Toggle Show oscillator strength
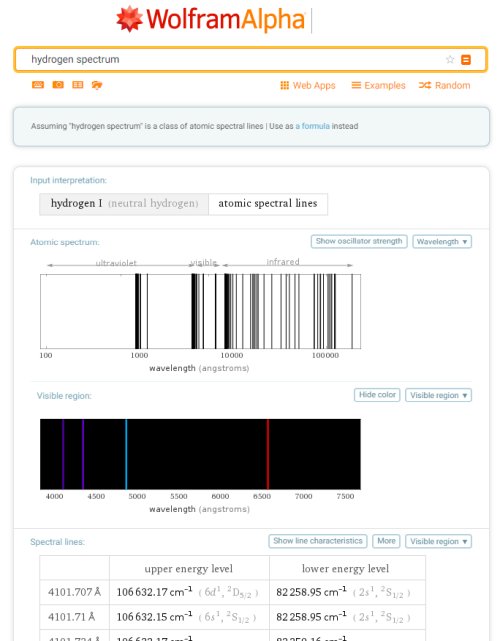500x641 pixels. click(x=359, y=241)
